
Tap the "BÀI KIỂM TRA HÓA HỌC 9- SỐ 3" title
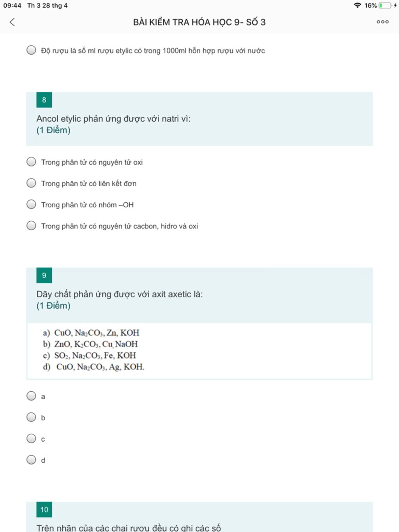click(x=199, y=22)
